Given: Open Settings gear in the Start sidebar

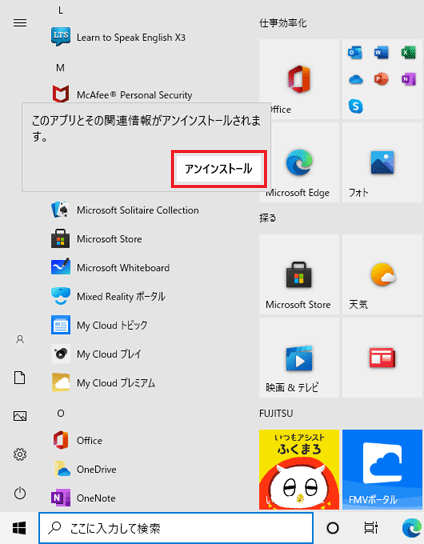Looking at the screenshot, I should pyautogui.click(x=20, y=454).
